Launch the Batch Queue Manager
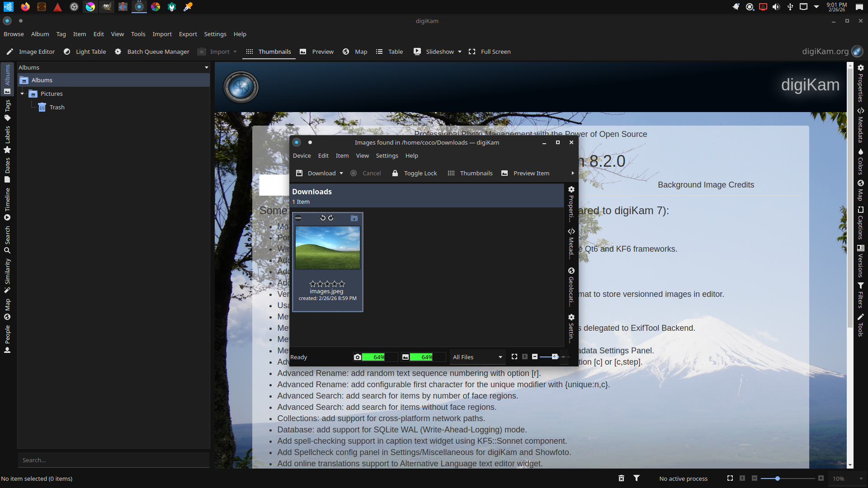The height and width of the screenshot is (488, 868). click(152, 52)
